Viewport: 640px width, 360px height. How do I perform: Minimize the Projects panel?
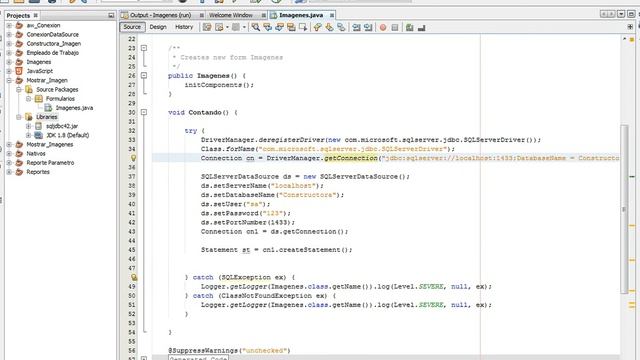point(111,16)
